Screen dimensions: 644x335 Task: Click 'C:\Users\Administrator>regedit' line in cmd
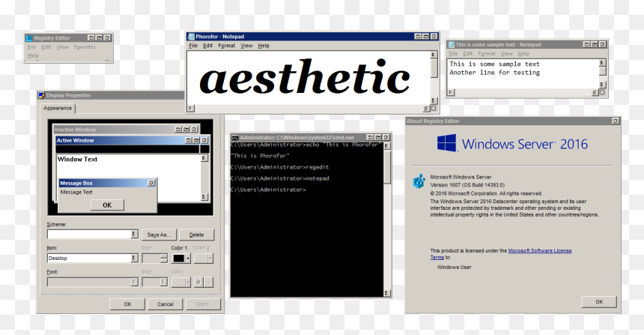pos(279,167)
